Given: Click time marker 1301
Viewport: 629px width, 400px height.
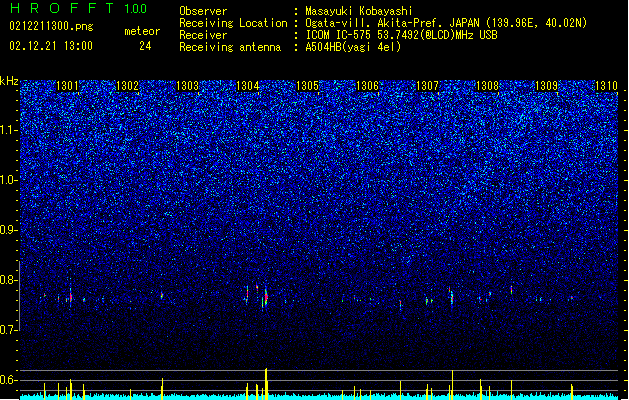Looking at the screenshot, I should (x=67, y=85).
